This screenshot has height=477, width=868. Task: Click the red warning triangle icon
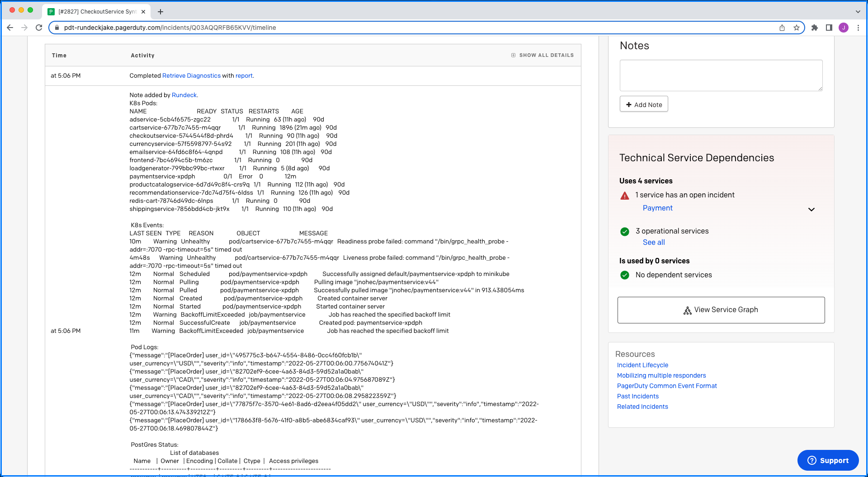625,196
